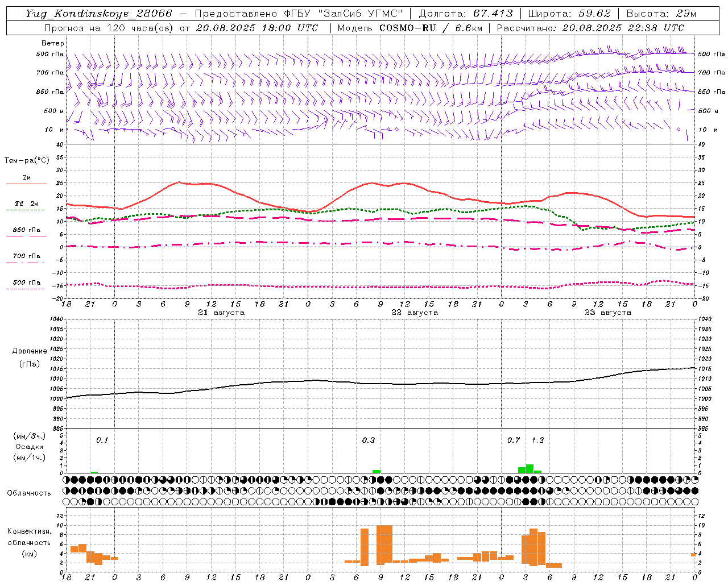Viewport: 728px width, 582px height.
Task: Click the Ветер wind panel label
Action: pyautogui.click(x=53, y=43)
